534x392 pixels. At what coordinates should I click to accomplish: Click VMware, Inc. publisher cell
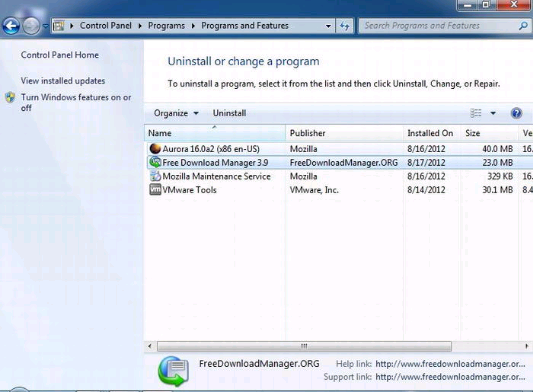[x=314, y=190]
